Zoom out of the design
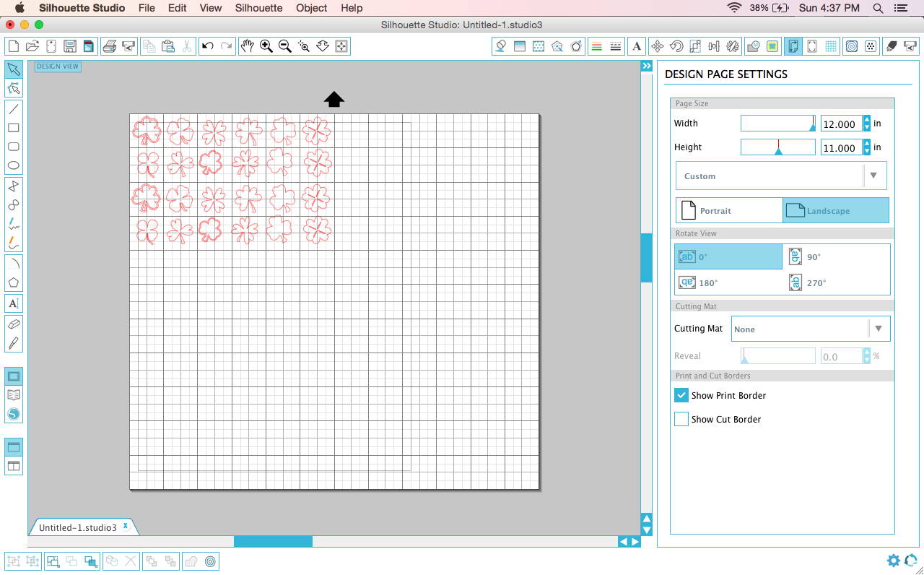Viewport: 924px width, 575px height. point(285,46)
